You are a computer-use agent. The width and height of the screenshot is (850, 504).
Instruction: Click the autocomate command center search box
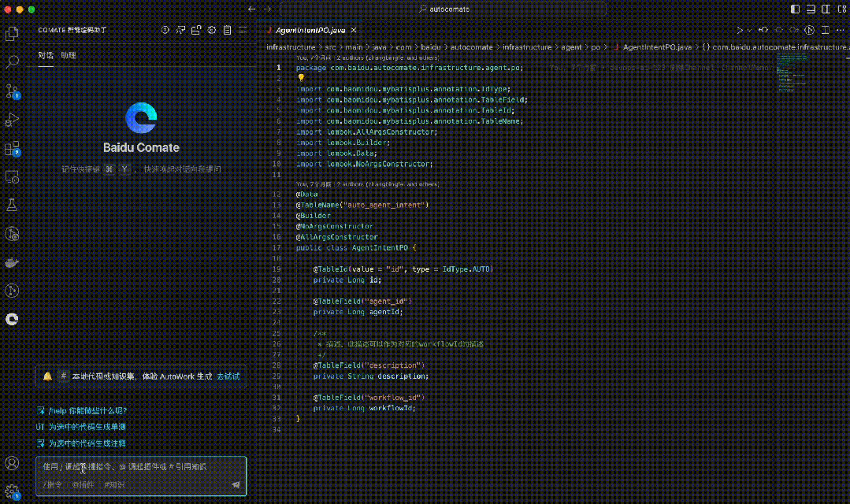[443, 9]
